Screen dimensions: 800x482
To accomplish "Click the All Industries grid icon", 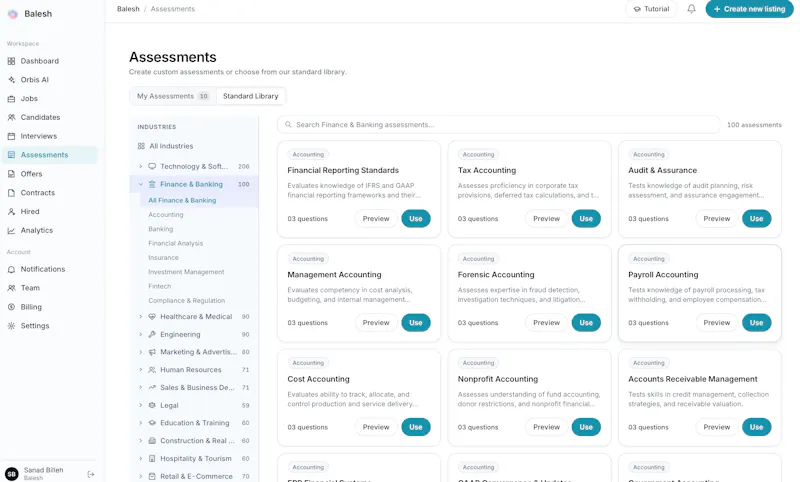I will click(141, 146).
